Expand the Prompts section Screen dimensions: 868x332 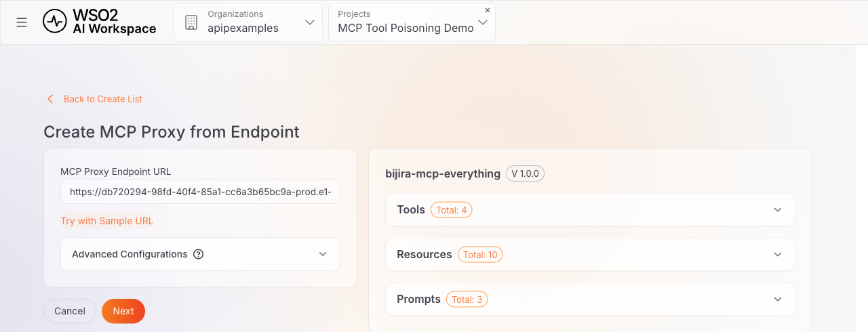coord(590,299)
